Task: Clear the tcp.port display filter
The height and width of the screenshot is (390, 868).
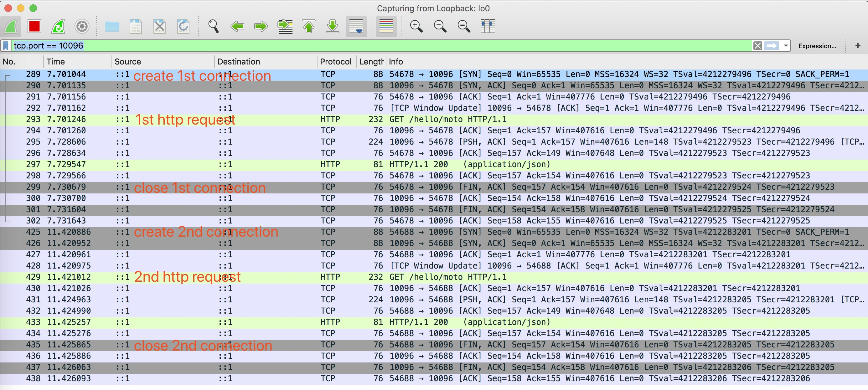Action: click(757, 45)
